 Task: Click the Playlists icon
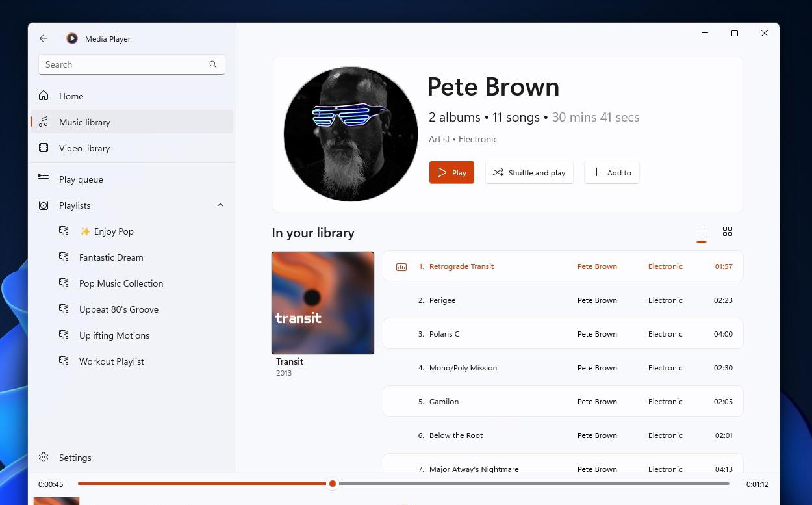[44, 205]
